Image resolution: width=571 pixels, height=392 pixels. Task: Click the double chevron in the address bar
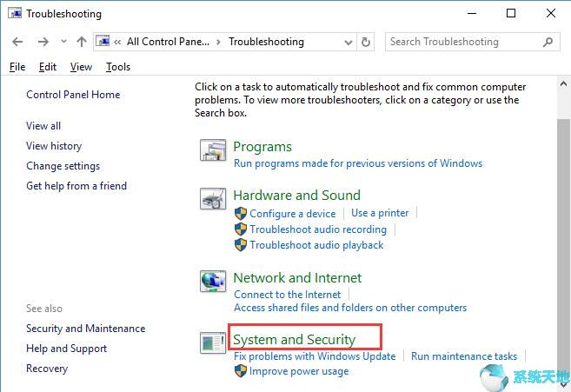coord(117,42)
